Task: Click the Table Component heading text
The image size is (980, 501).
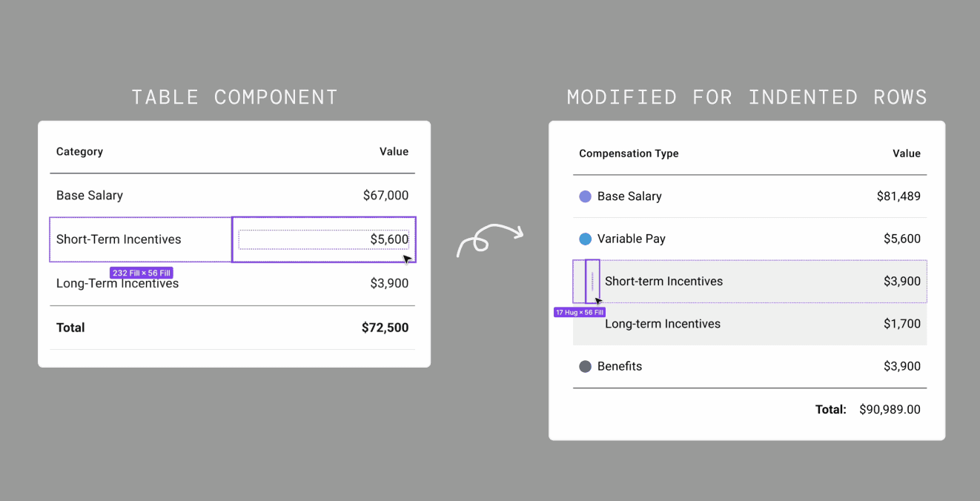Action: (x=234, y=97)
